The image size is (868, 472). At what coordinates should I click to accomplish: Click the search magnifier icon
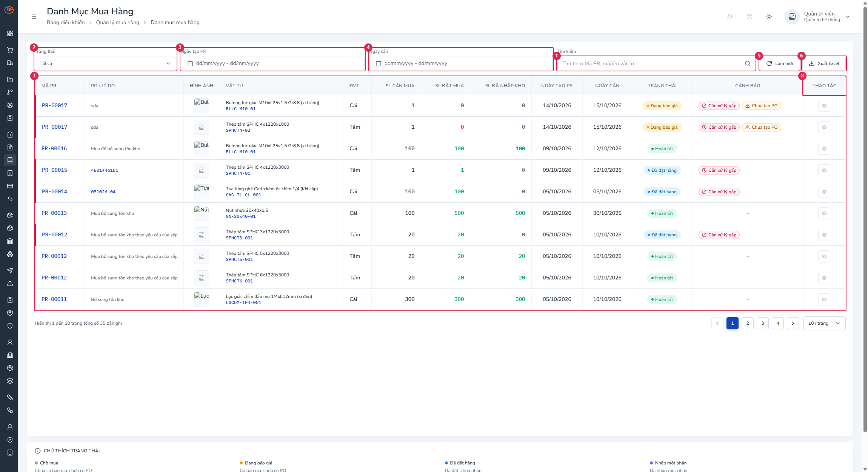(x=748, y=63)
